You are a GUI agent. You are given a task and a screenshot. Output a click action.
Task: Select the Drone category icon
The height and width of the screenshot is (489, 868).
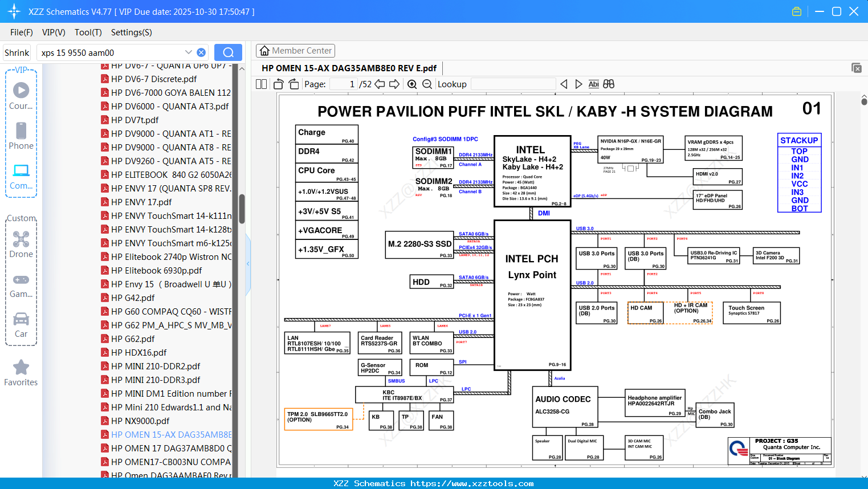[x=21, y=244]
